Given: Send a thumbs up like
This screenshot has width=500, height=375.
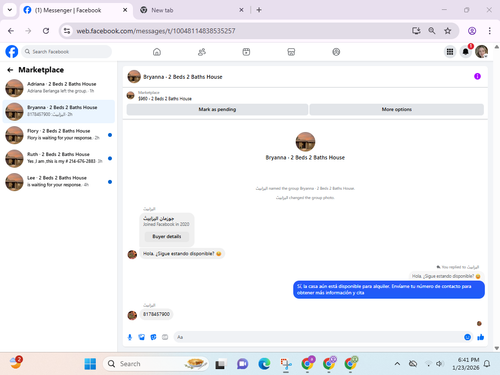Looking at the screenshot, I should click(x=480, y=337).
